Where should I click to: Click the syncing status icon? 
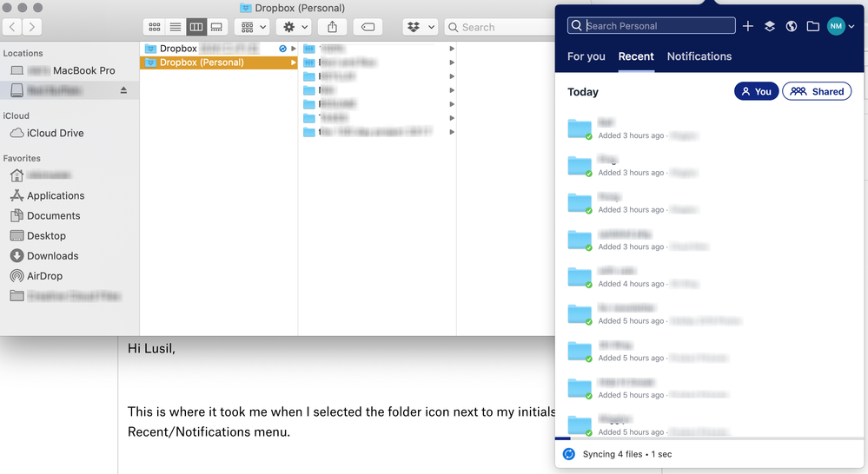(x=568, y=454)
